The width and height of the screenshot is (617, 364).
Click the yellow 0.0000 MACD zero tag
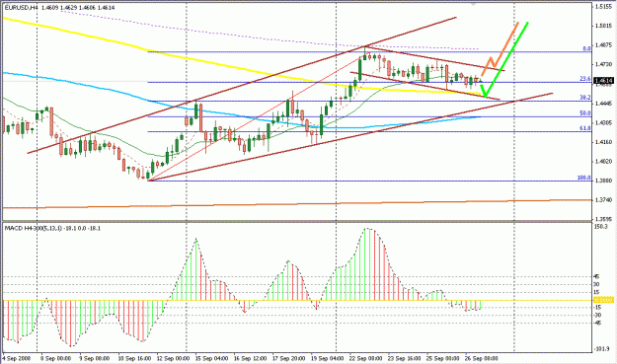pyautogui.click(x=603, y=300)
